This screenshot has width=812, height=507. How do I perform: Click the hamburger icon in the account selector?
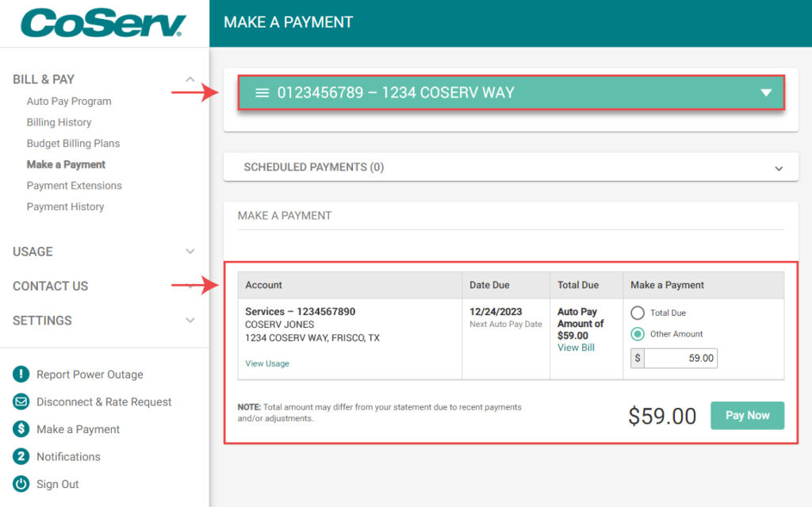262,92
